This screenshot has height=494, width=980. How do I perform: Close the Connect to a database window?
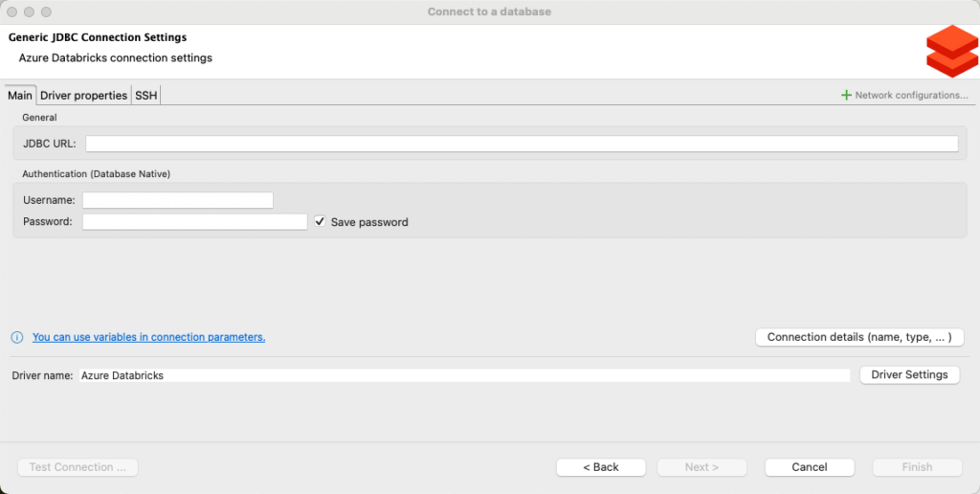(12, 11)
